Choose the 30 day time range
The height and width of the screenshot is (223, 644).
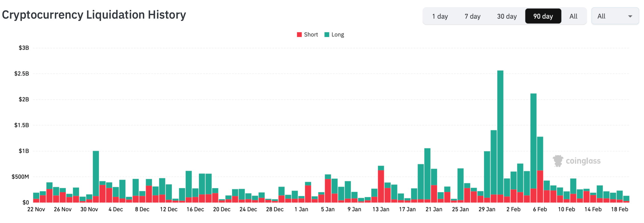pyautogui.click(x=507, y=16)
